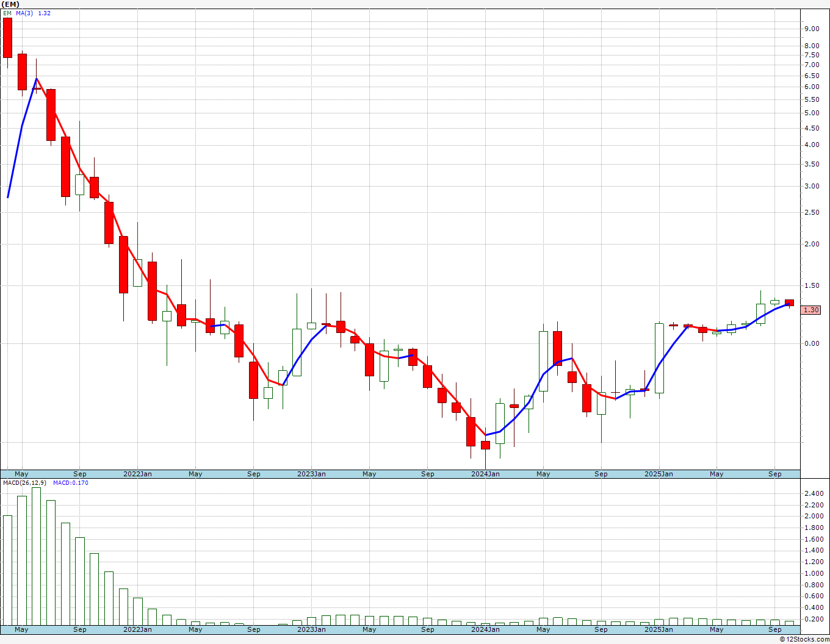The width and height of the screenshot is (830, 644).
Task: Select the 0.00 price axis label
Action: 811,343
